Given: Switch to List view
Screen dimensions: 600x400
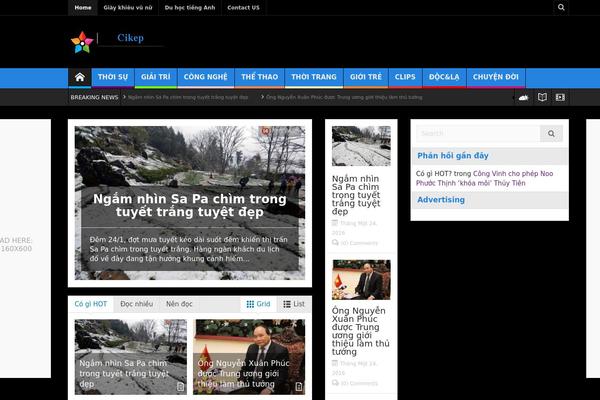Looking at the screenshot, I should [294, 304].
